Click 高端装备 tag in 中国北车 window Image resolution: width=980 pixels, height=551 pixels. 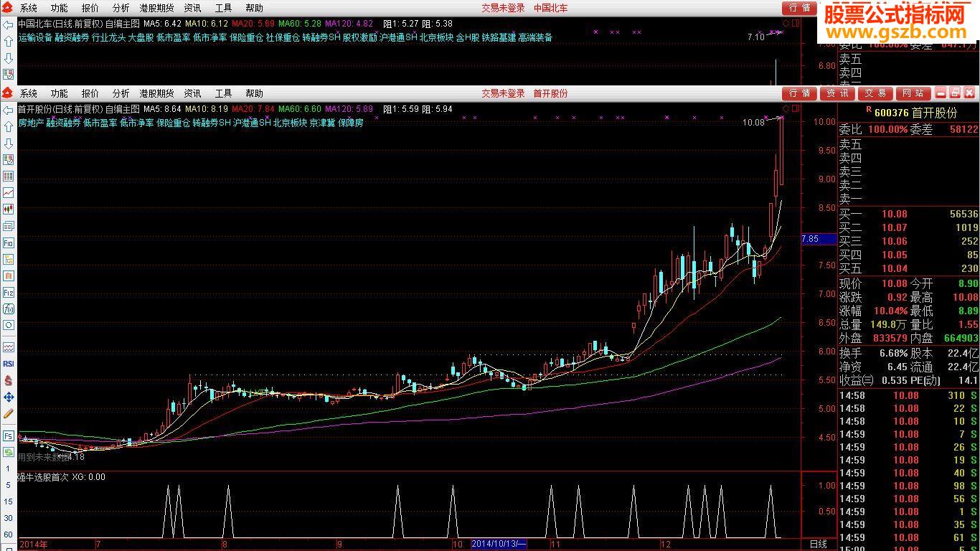(x=535, y=37)
